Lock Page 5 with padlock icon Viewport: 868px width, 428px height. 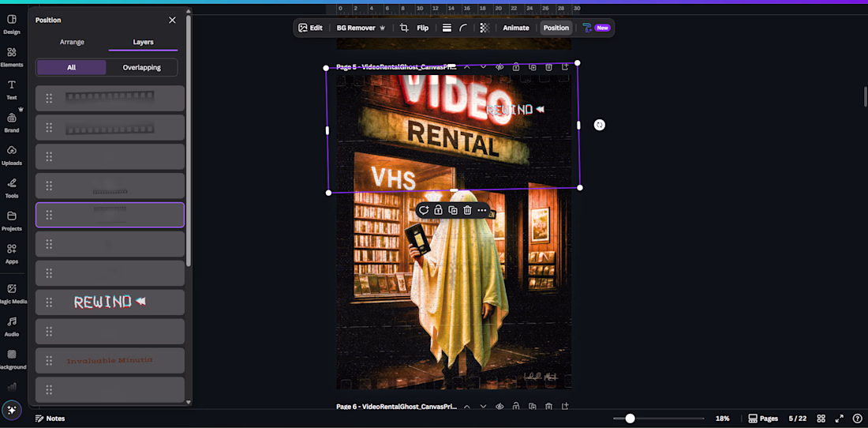(x=516, y=67)
